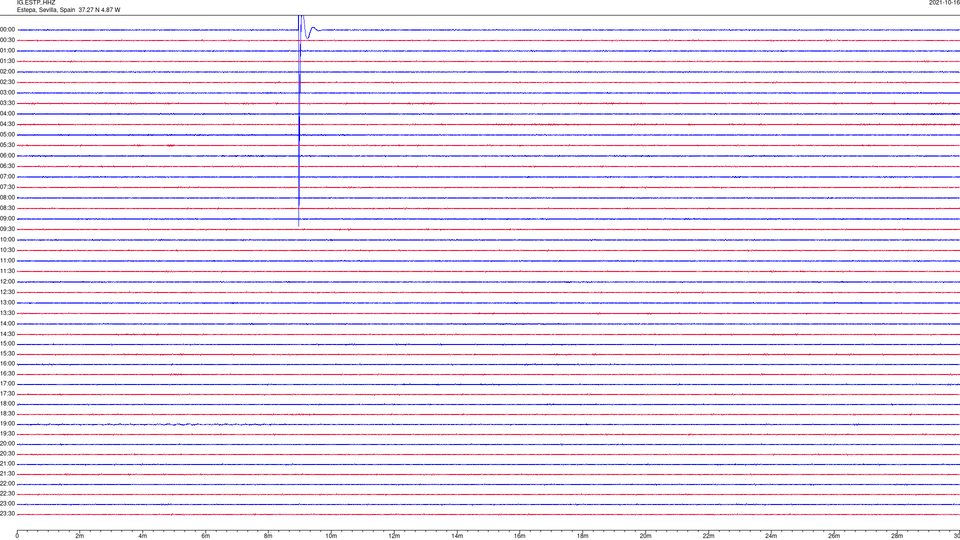The height and width of the screenshot is (540, 960).
Task: Select the 21:00 trace time label
Action: pos(7,464)
